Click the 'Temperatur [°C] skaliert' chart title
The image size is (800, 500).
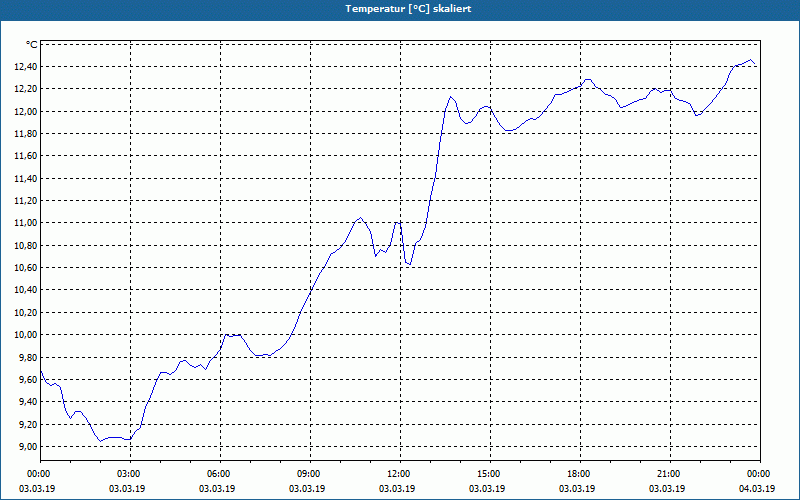(x=408, y=9)
